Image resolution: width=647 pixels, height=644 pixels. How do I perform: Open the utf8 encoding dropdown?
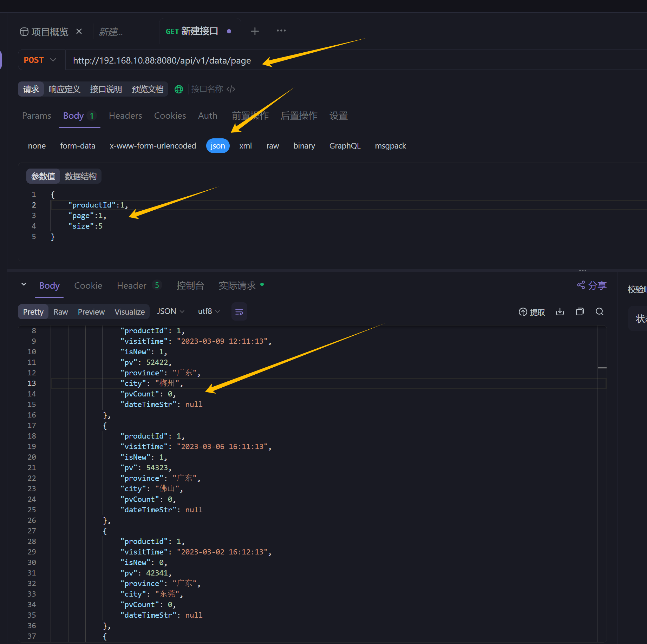click(209, 311)
